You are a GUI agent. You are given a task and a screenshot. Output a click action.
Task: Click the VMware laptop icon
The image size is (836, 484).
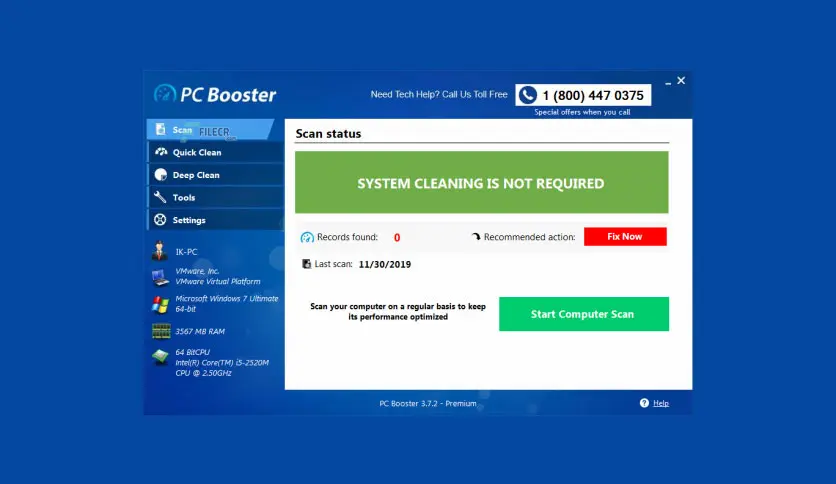click(x=160, y=277)
